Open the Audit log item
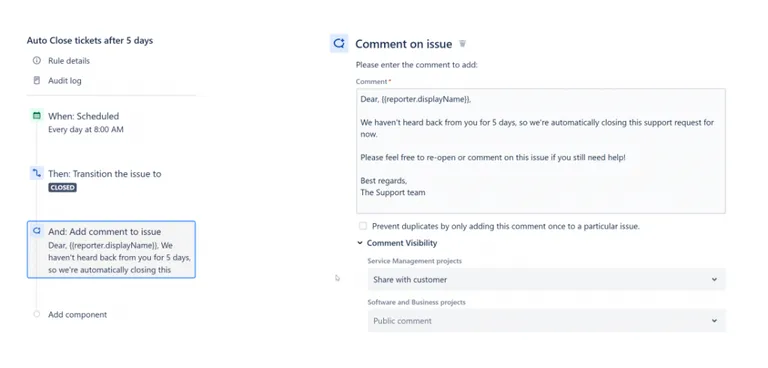The image size is (768, 368). click(x=65, y=81)
